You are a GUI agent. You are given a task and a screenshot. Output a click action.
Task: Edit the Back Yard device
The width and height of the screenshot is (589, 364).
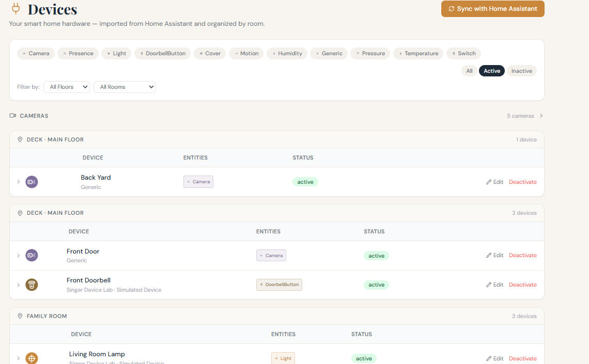click(x=495, y=182)
